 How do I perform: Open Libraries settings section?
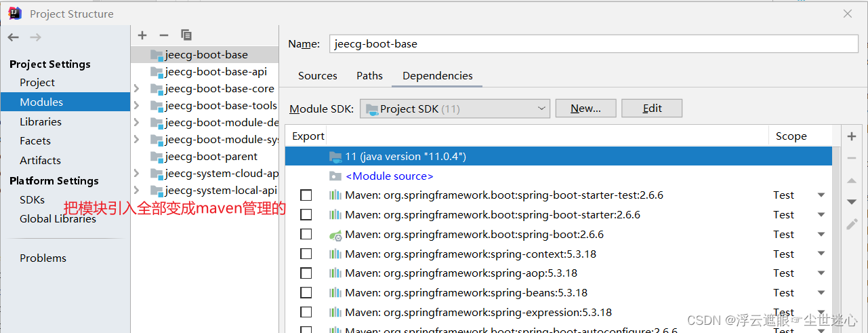pyautogui.click(x=41, y=122)
